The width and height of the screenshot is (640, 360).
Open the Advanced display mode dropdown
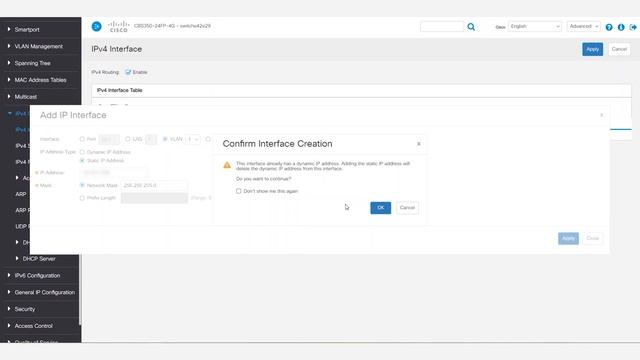click(583, 27)
